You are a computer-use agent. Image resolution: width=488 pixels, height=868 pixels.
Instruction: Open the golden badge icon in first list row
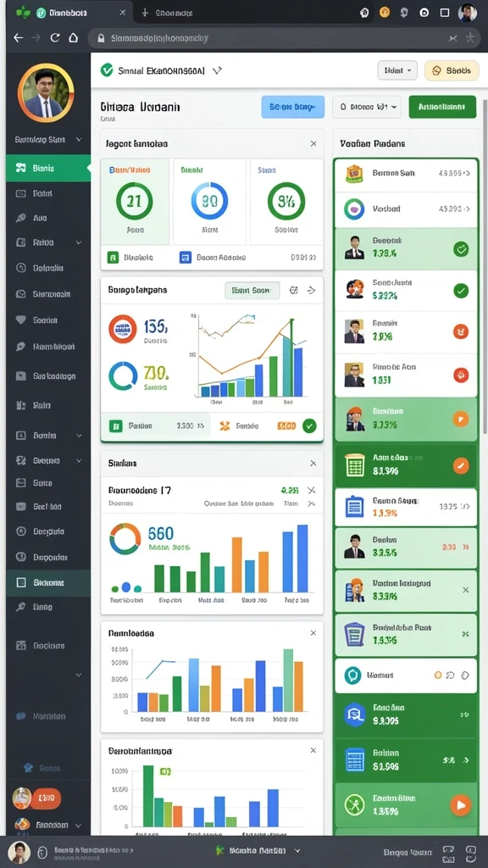[354, 173]
